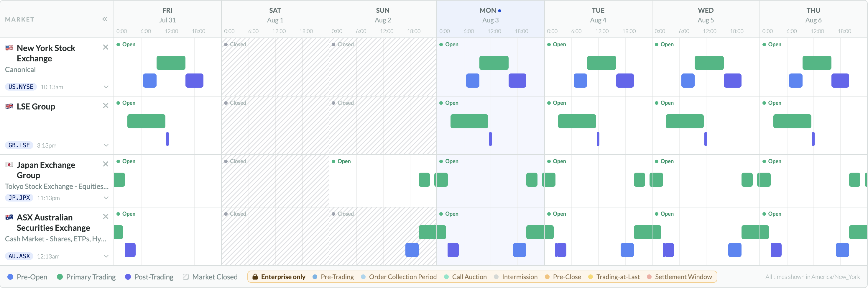
Task: Click the Call Auction legend item
Action: click(465, 277)
